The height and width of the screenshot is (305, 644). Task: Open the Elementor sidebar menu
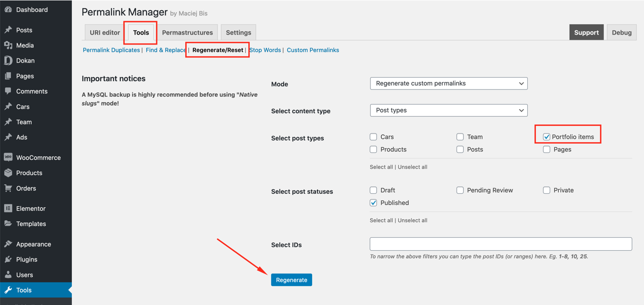pos(36,208)
